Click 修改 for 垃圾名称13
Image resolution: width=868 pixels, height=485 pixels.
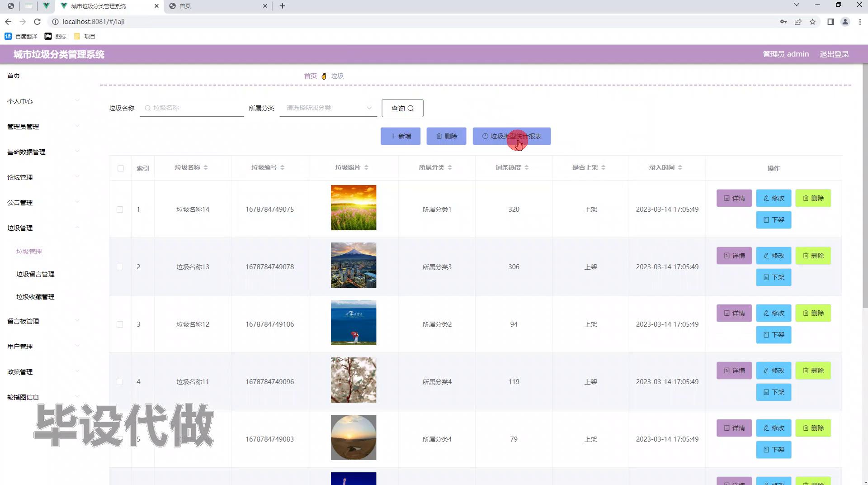774,256
